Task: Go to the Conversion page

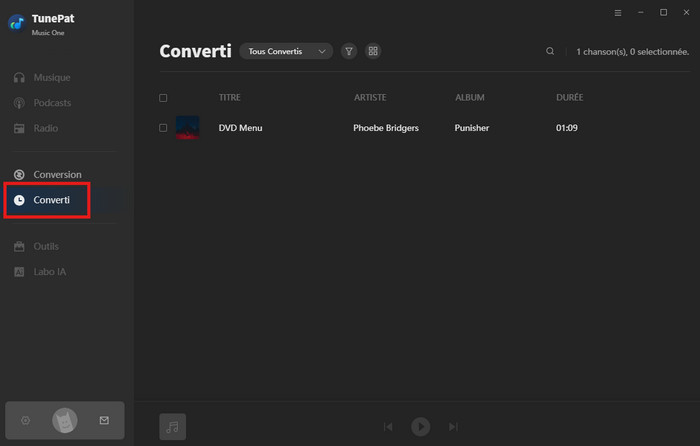Action: tap(57, 175)
